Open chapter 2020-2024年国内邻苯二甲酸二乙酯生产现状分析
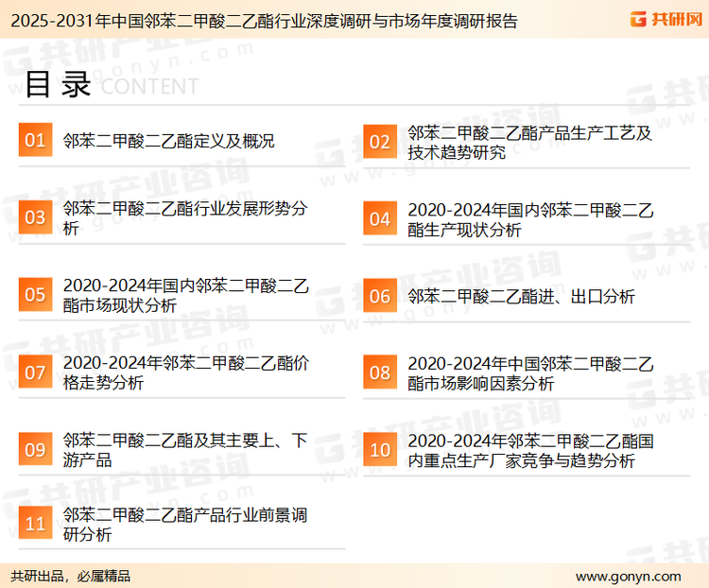Screen dimensions: 709x588 pyautogui.click(x=530, y=220)
